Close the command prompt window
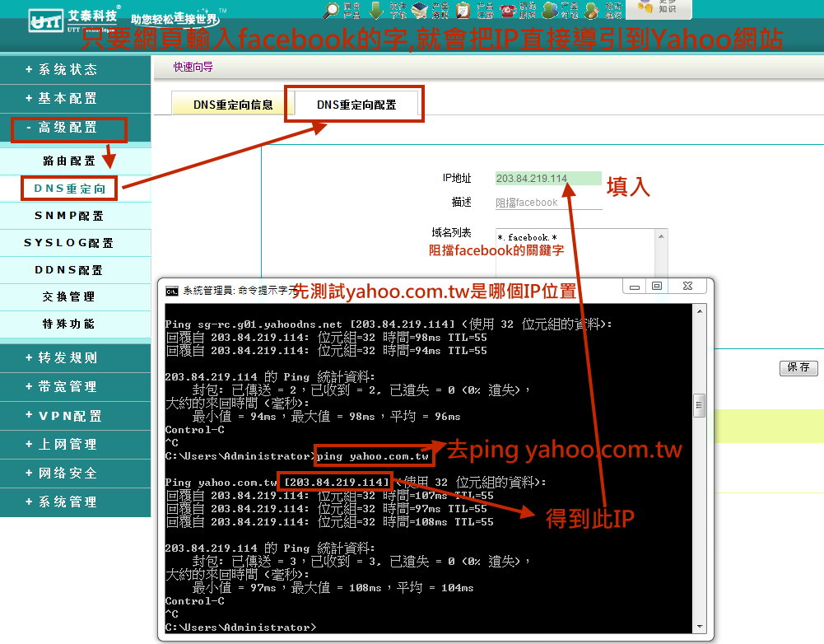The width and height of the screenshot is (824, 644). [x=687, y=287]
